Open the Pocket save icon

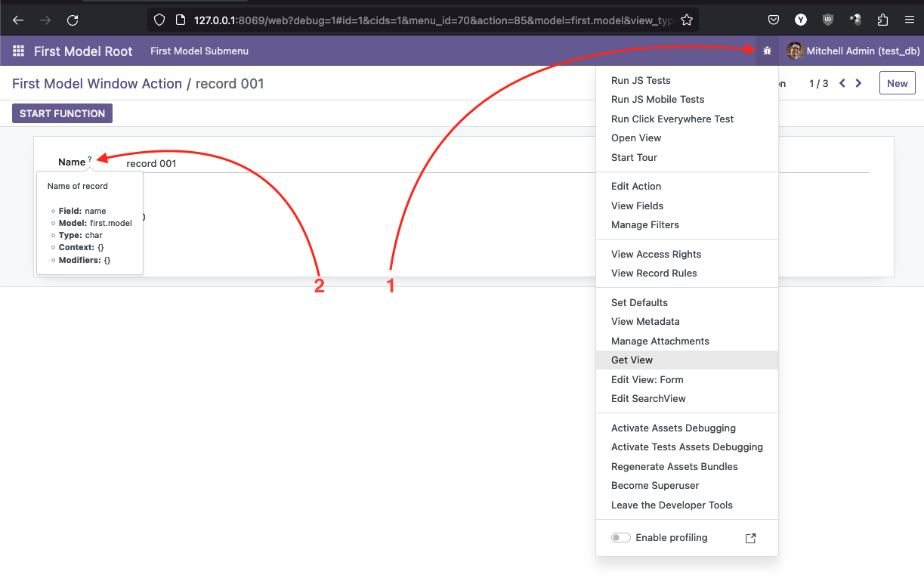pyautogui.click(x=774, y=20)
